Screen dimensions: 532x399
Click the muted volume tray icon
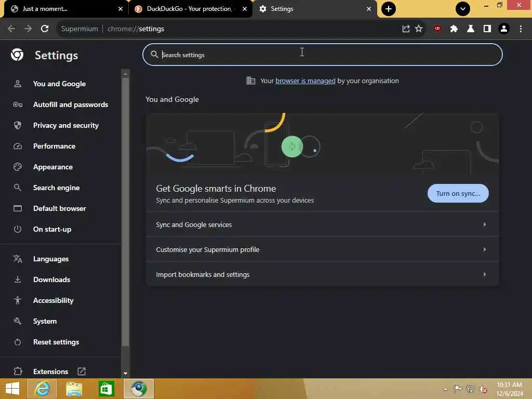483,389
